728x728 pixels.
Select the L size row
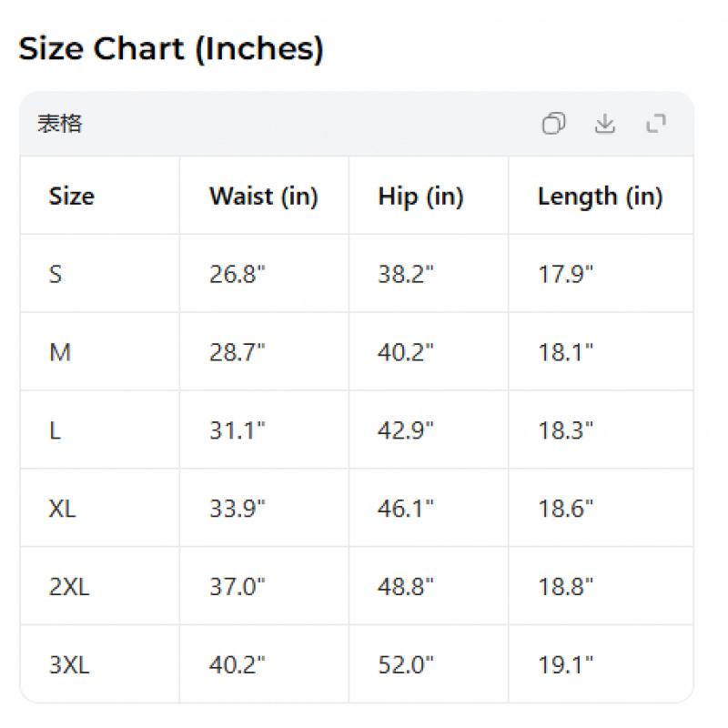click(55, 430)
